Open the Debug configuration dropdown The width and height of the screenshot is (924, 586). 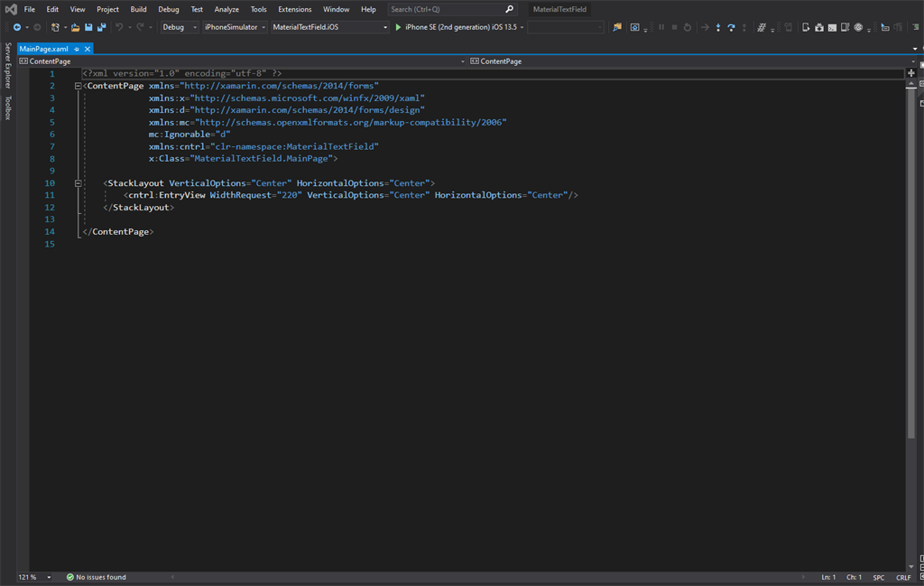pos(180,27)
